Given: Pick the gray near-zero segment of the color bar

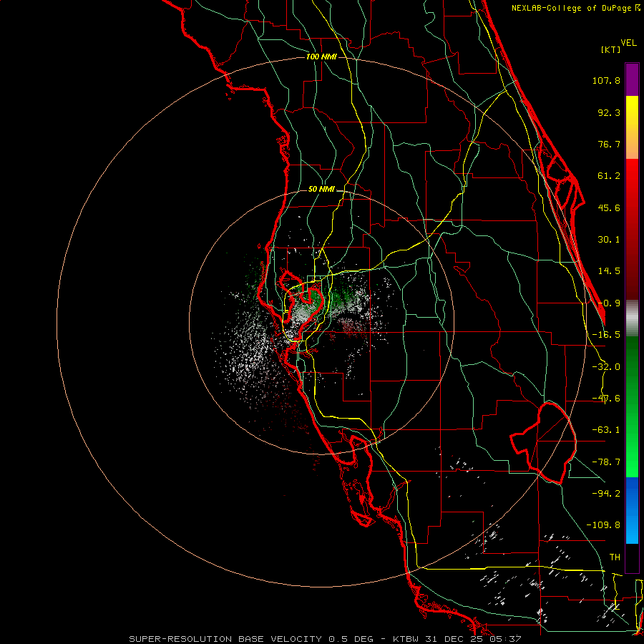Looking at the screenshot, I should click(x=632, y=318).
